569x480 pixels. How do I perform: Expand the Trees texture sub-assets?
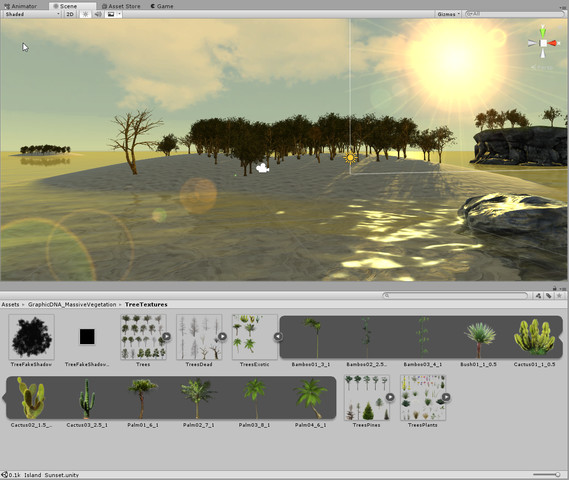point(167,336)
